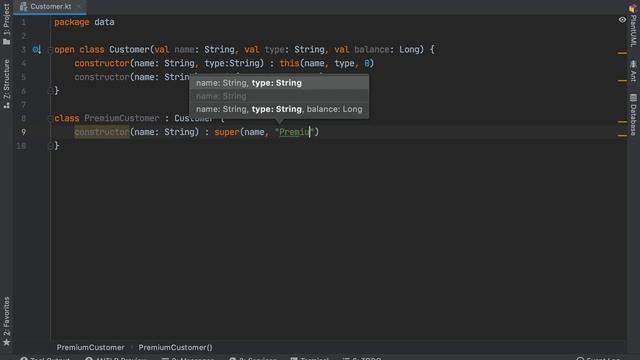Open the Project tool window
The width and height of the screenshot is (640, 360).
(x=6, y=24)
